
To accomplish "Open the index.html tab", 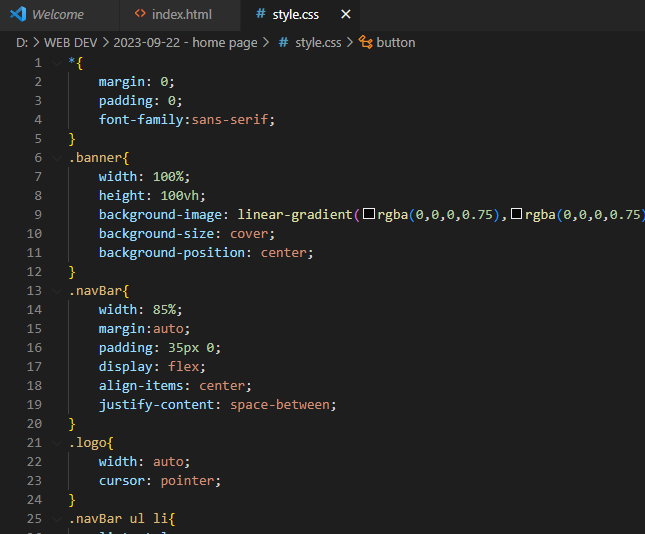I will (x=180, y=15).
